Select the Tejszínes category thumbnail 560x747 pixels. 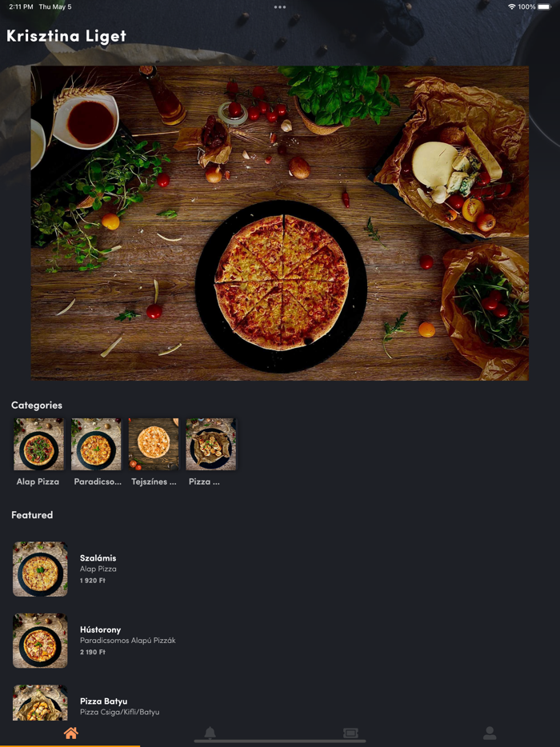tap(154, 444)
